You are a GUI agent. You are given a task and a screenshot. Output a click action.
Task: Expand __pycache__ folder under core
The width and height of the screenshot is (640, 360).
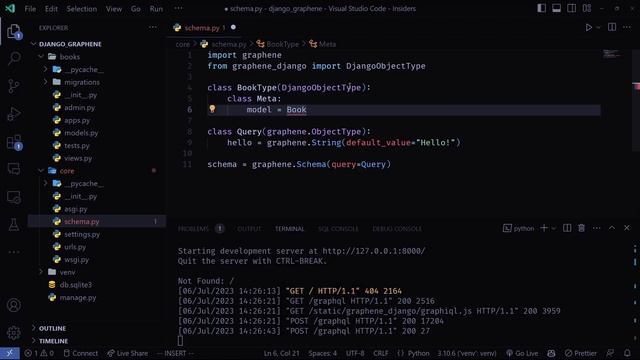[x=46, y=183]
